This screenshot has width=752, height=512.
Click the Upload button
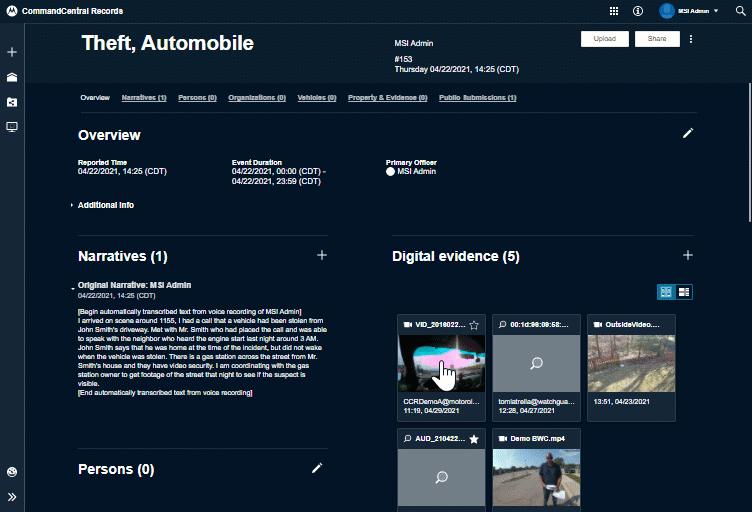coord(604,39)
